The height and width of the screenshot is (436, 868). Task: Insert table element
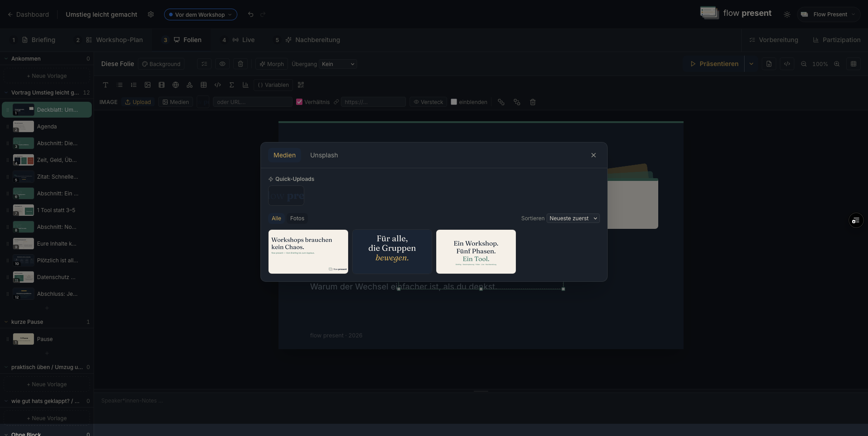(x=203, y=85)
